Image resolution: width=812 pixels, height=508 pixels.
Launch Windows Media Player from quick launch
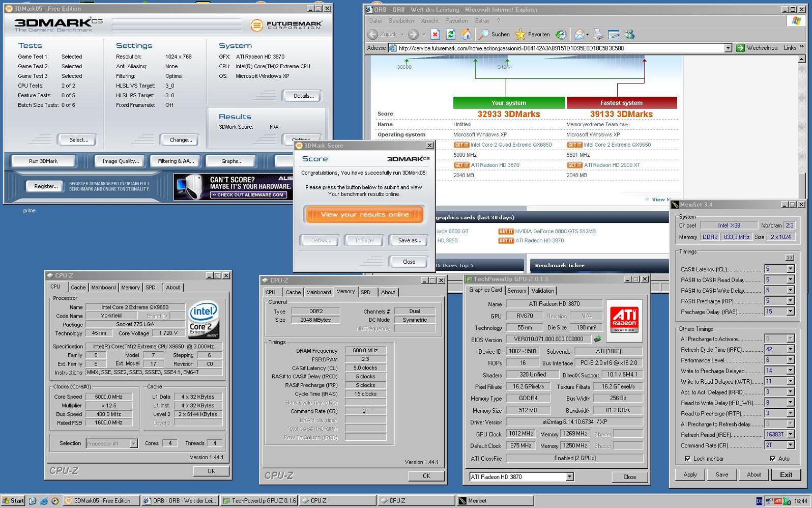(54, 501)
